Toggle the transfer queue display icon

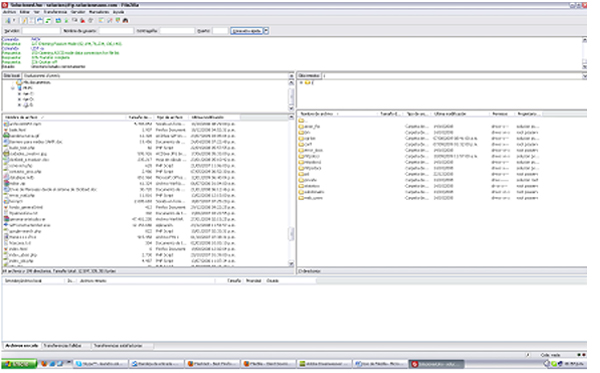click(x=47, y=20)
